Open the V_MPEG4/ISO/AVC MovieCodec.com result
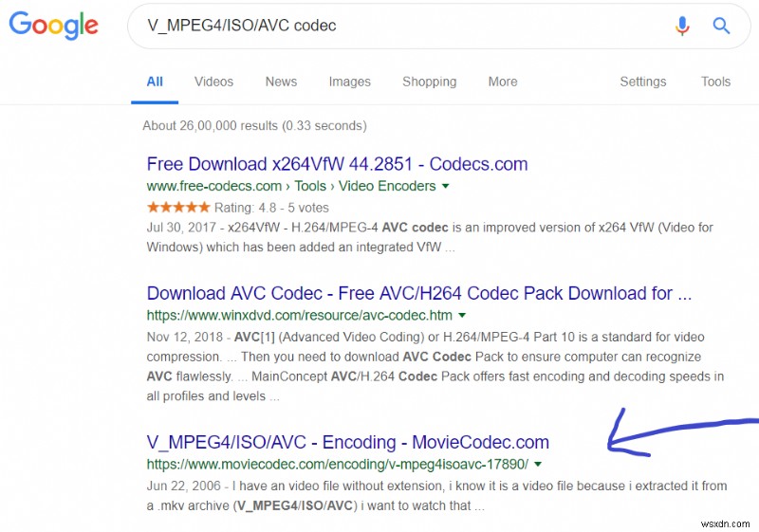The image size is (759, 532). pos(347,442)
